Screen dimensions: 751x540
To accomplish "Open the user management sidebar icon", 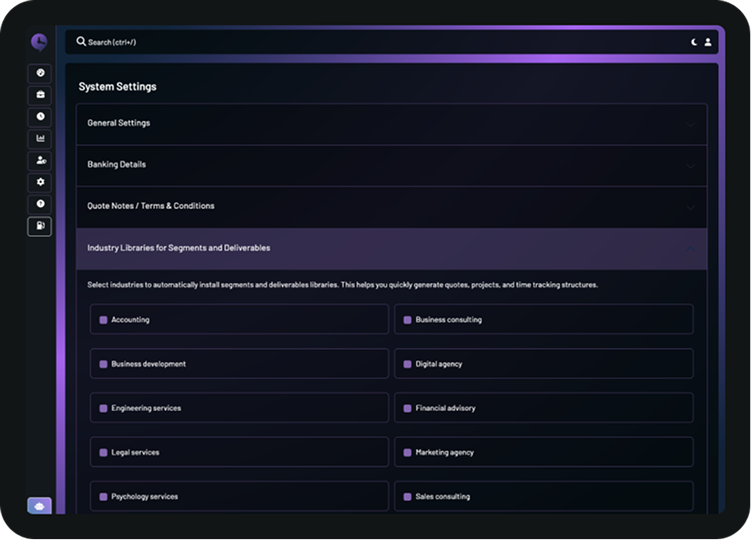I will 40,160.
